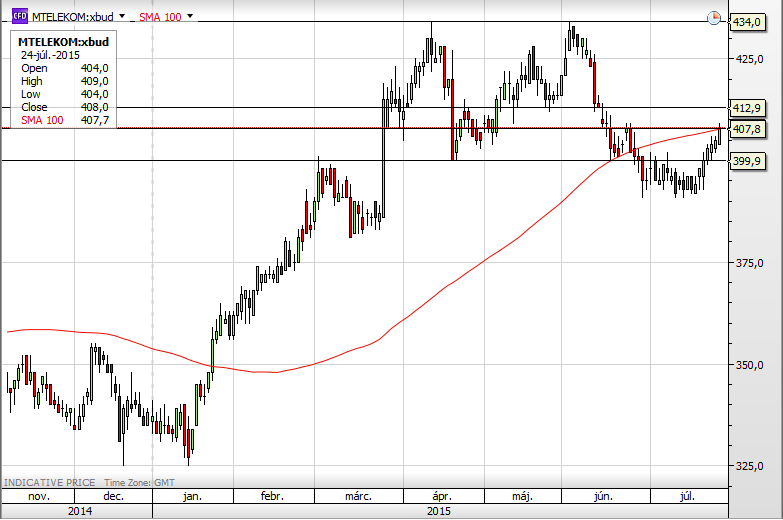
Task: Click the 2014 year label
Action: tap(80, 511)
